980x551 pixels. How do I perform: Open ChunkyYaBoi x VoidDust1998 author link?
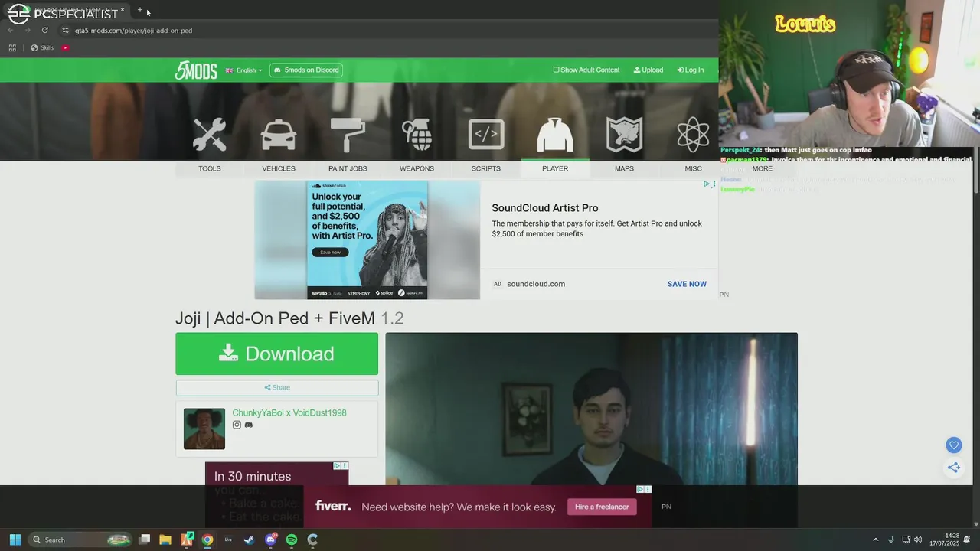289,412
